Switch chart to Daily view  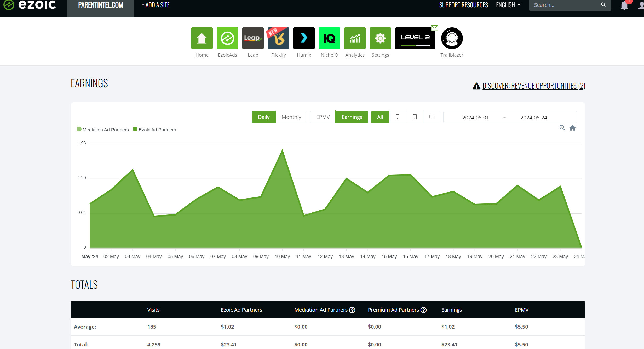click(x=263, y=117)
